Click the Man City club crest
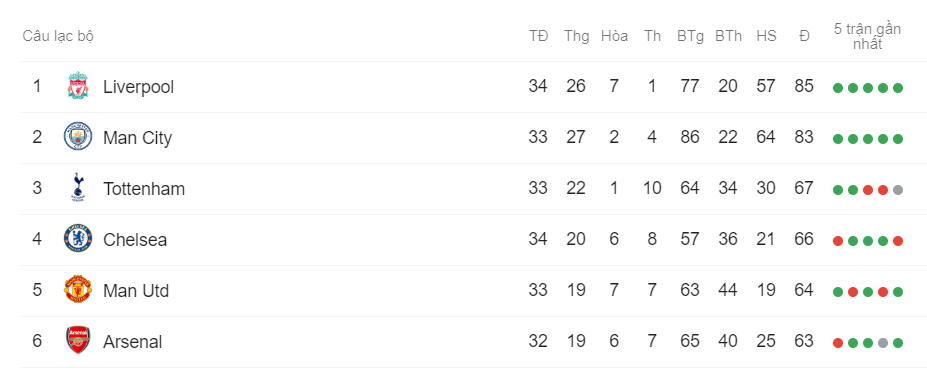The image size is (927, 371). coord(78,137)
